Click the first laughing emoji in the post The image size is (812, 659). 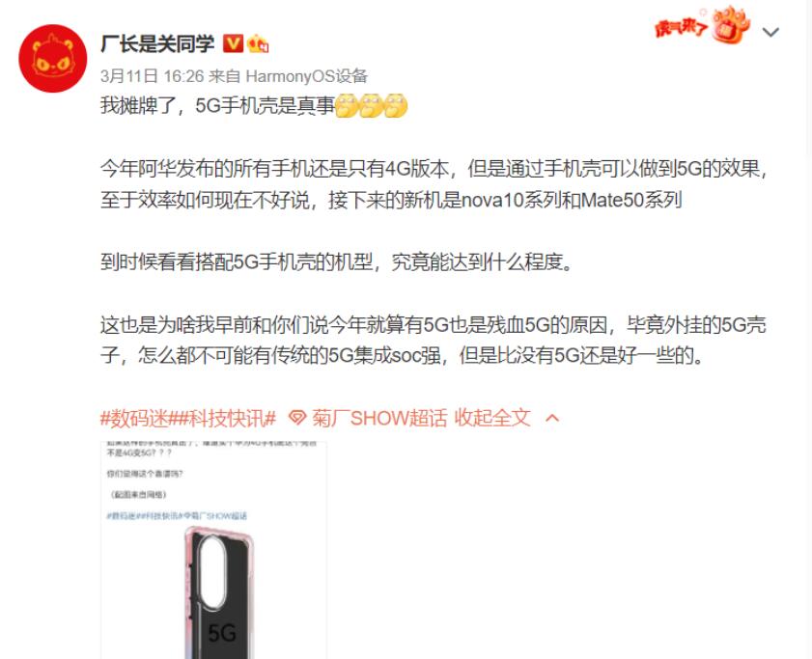point(347,105)
